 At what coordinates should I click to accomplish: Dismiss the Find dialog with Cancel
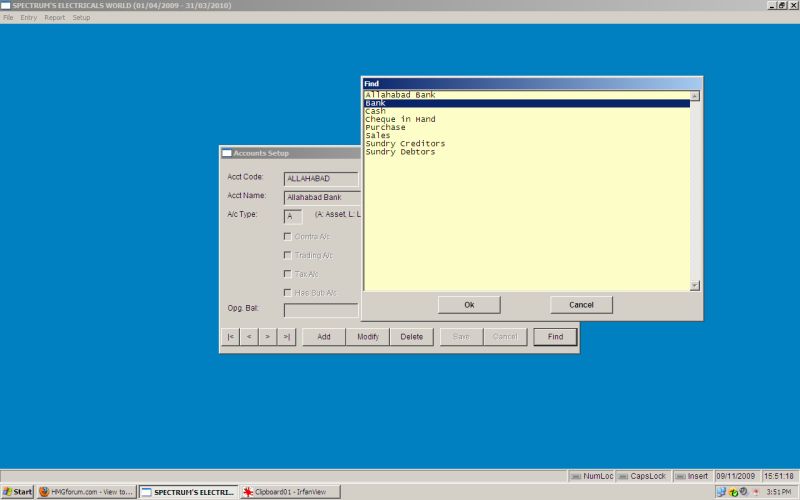(581, 305)
